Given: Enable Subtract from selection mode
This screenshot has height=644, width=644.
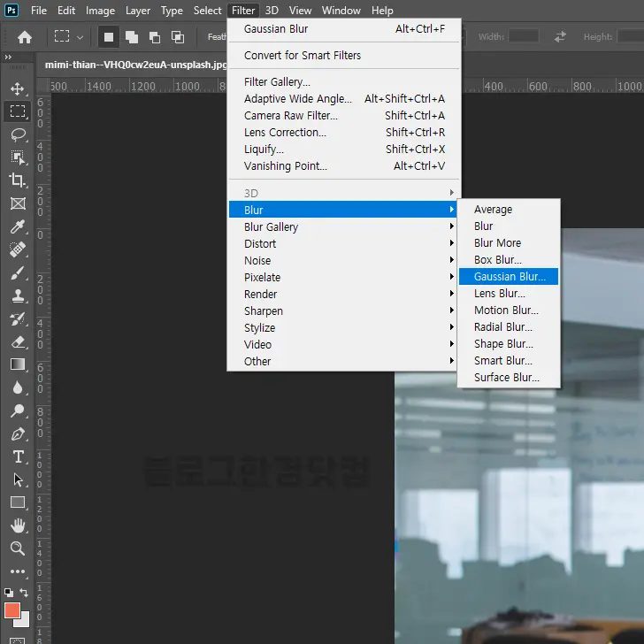Looking at the screenshot, I should click(155, 37).
